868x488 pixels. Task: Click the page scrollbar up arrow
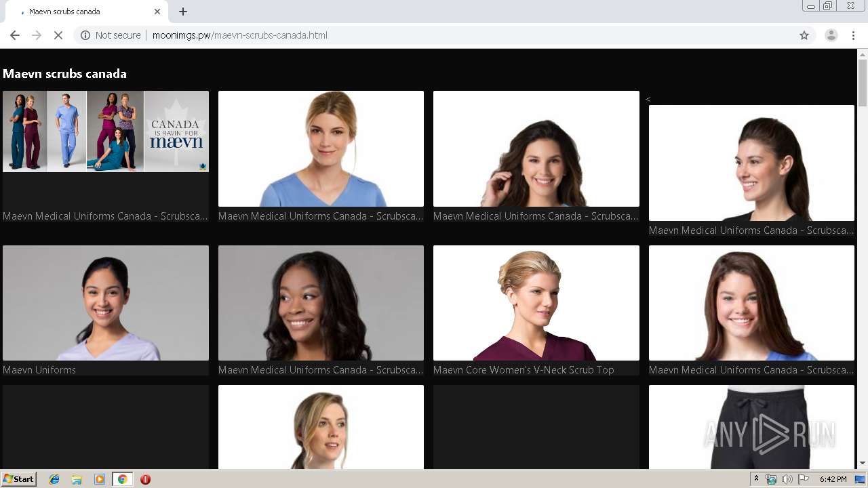863,54
